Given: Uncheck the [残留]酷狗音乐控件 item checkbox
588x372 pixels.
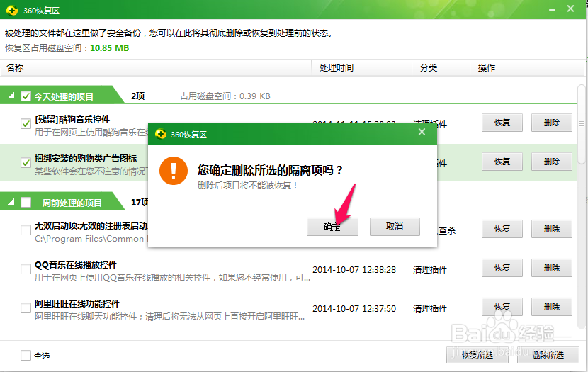Looking at the screenshot, I should pos(26,123).
